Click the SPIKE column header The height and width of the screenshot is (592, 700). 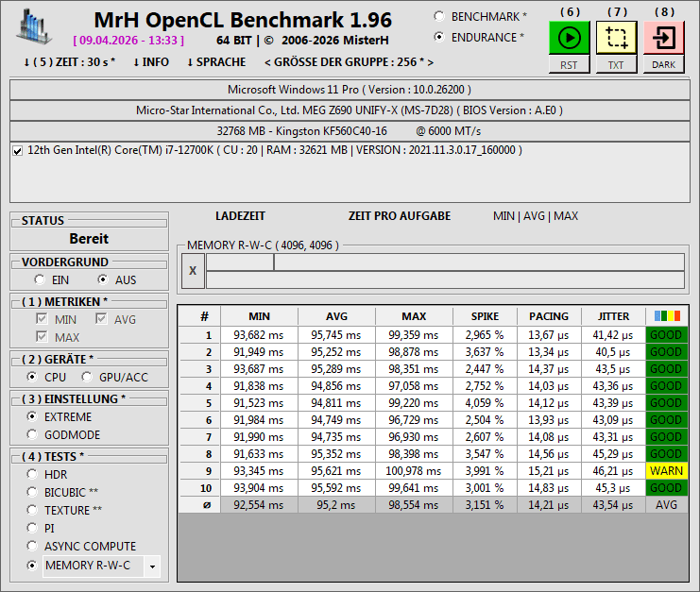point(485,316)
